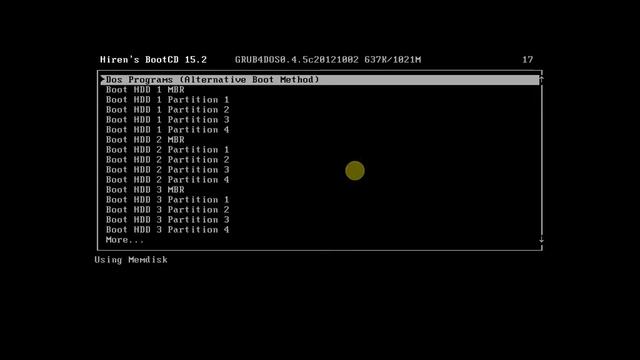640x360 pixels.
Task: Select Boot HDD 1 Partition 3
Action: (167, 120)
